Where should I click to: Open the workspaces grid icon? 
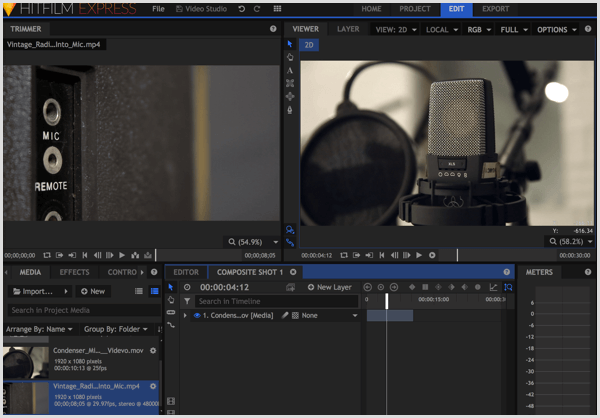tap(277, 9)
